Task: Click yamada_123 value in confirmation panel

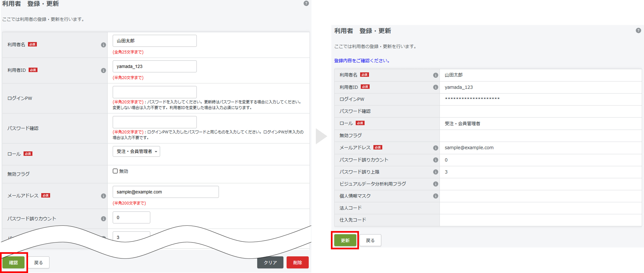Action: (459, 87)
